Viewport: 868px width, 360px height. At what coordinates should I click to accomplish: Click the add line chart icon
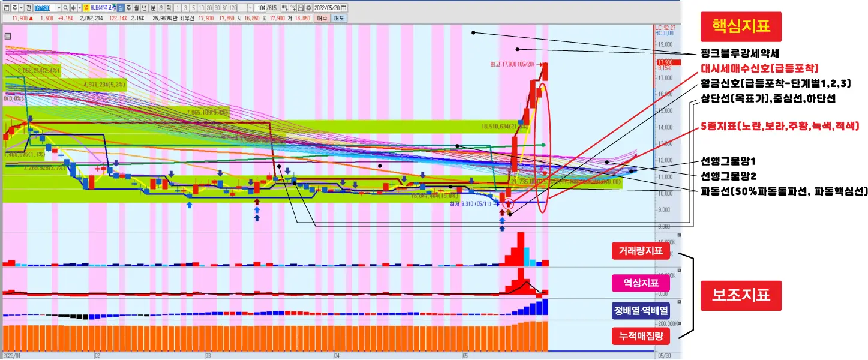click(x=293, y=8)
